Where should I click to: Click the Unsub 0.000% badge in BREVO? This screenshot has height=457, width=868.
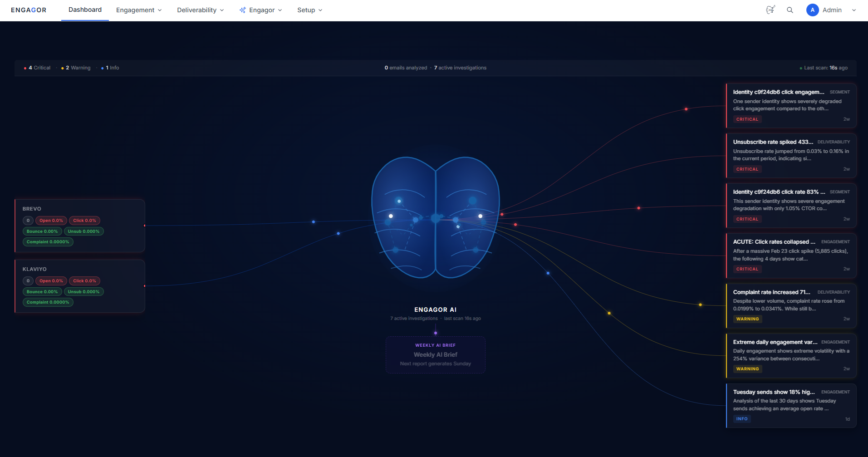pos(83,231)
